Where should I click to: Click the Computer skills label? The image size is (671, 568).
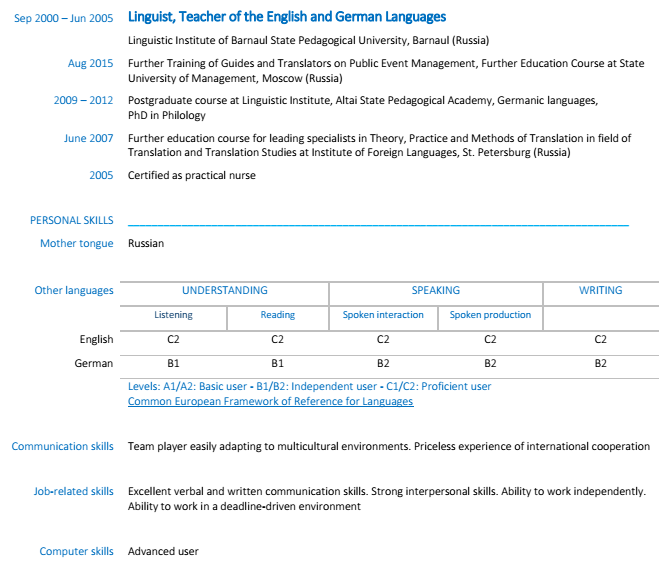pos(77,551)
